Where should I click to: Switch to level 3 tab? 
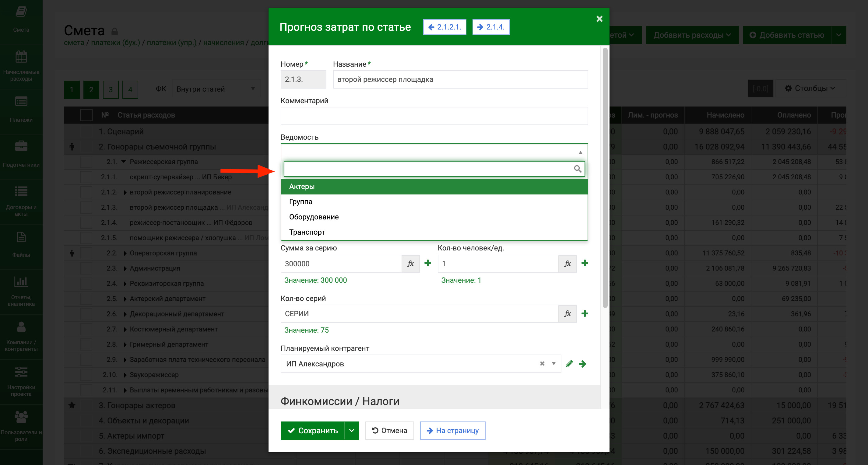pos(111,89)
